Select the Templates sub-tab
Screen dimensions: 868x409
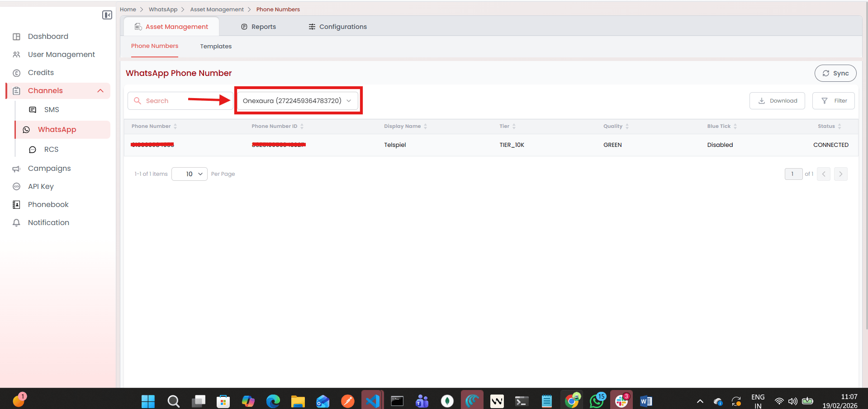[x=216, y=47]
